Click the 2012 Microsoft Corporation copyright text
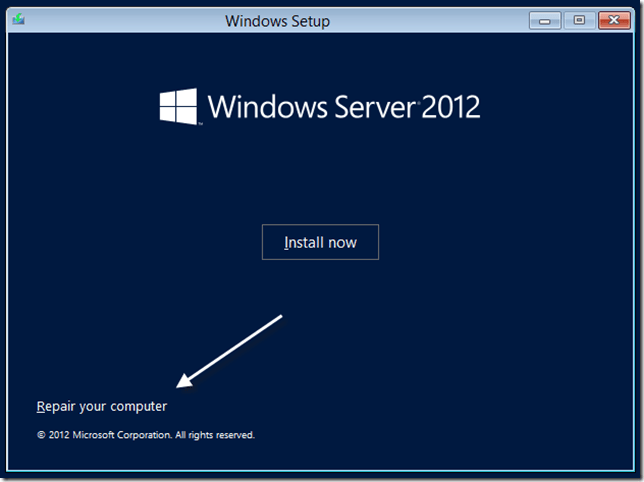 coord(146,435)
